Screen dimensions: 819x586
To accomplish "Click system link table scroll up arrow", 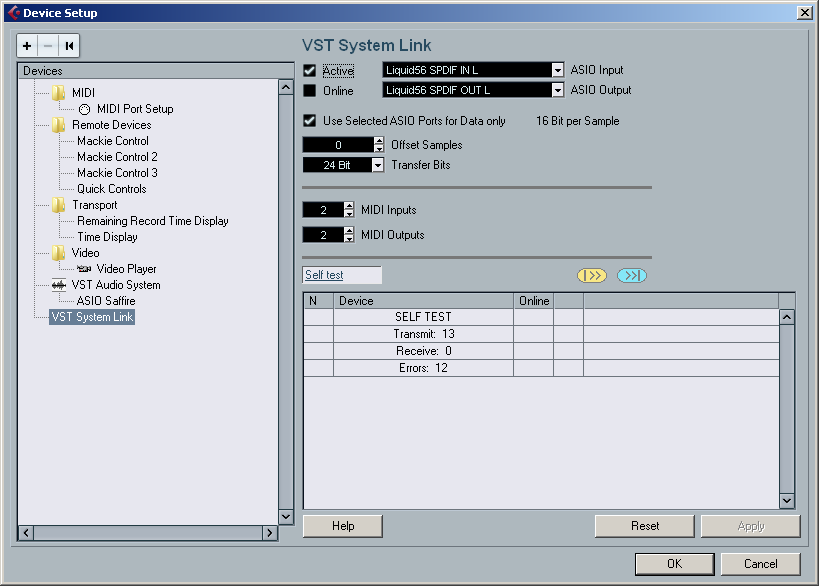I will [x=787, y=317].
